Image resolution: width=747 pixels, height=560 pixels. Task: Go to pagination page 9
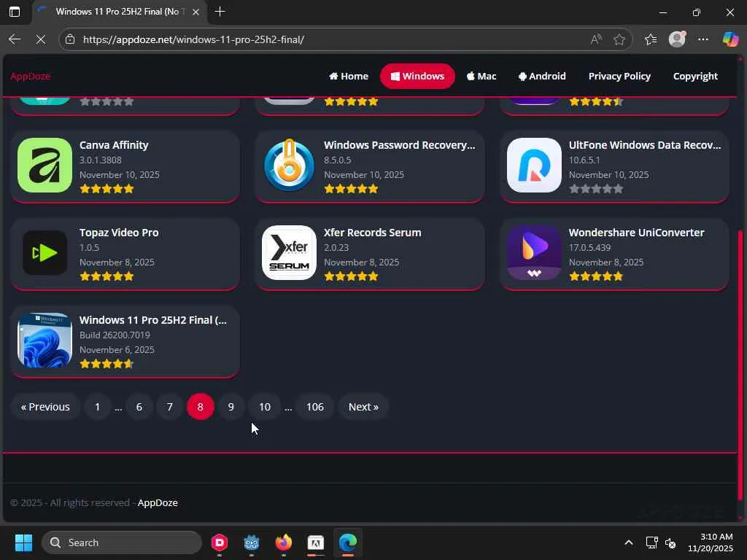click(x=231, y=407)
